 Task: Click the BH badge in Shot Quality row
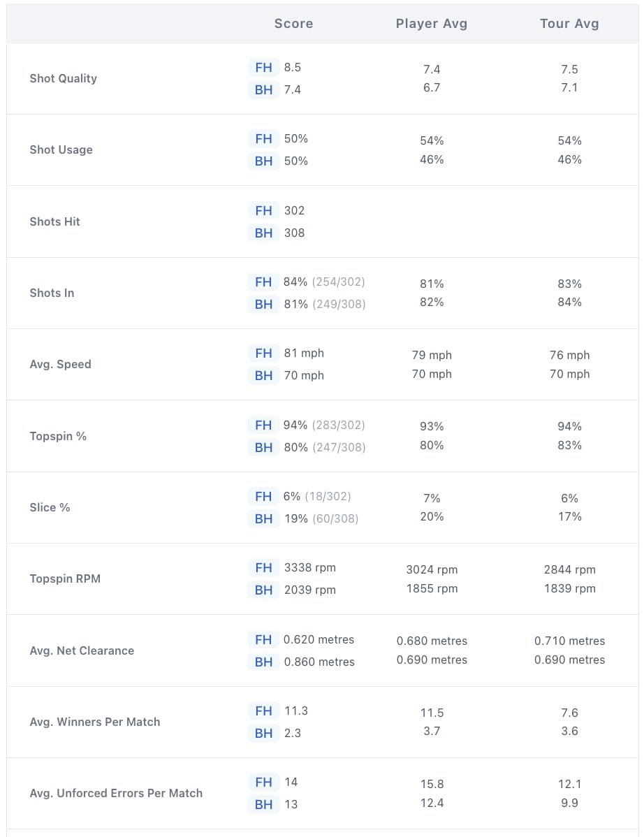[263, 89]
